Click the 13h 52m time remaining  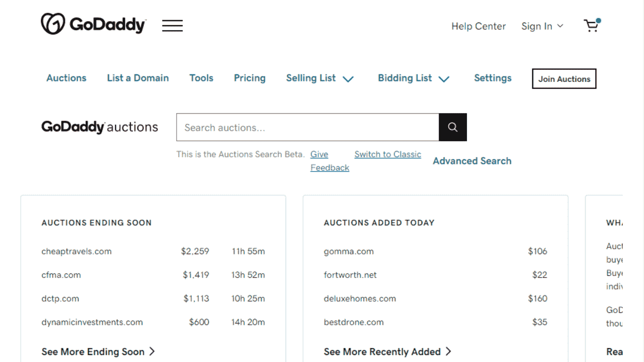[248, 275]
